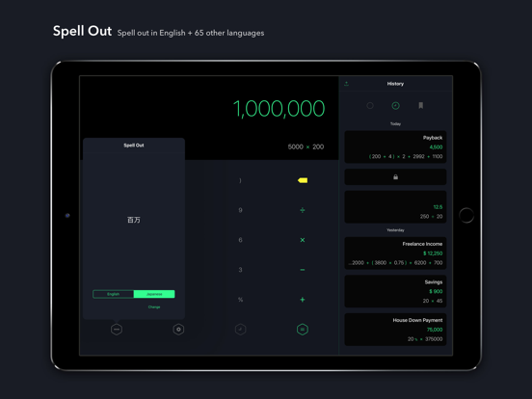Tap the multiply operator key
Screen dimensions: 532x399
click(303, 240)
